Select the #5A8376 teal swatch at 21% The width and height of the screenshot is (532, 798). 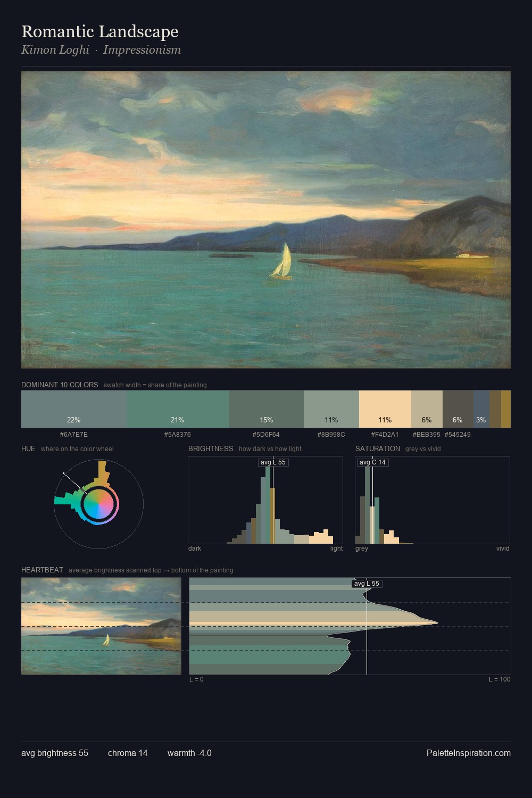pyautogui.click(x=178, y=409)
